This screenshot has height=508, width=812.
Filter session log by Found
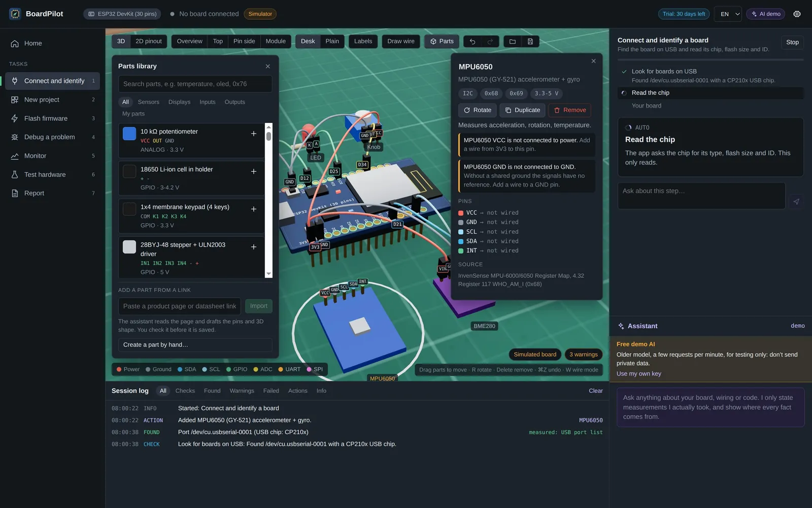click(x=212, y=391)
